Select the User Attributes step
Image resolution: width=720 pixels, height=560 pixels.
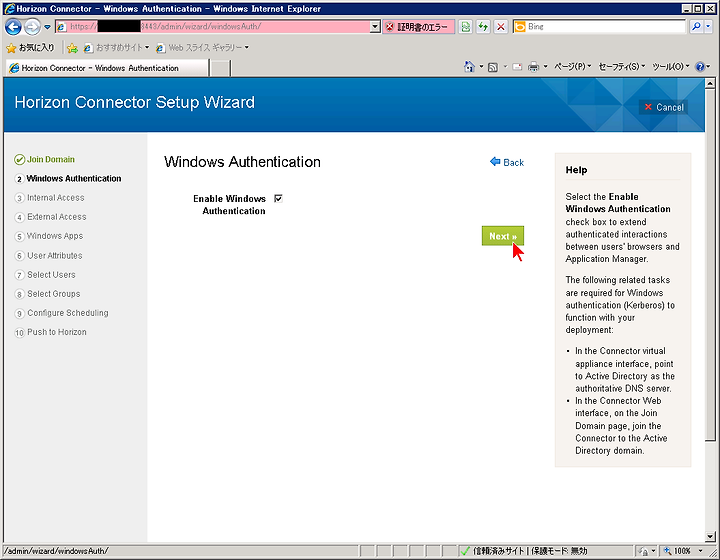[49, 255]
